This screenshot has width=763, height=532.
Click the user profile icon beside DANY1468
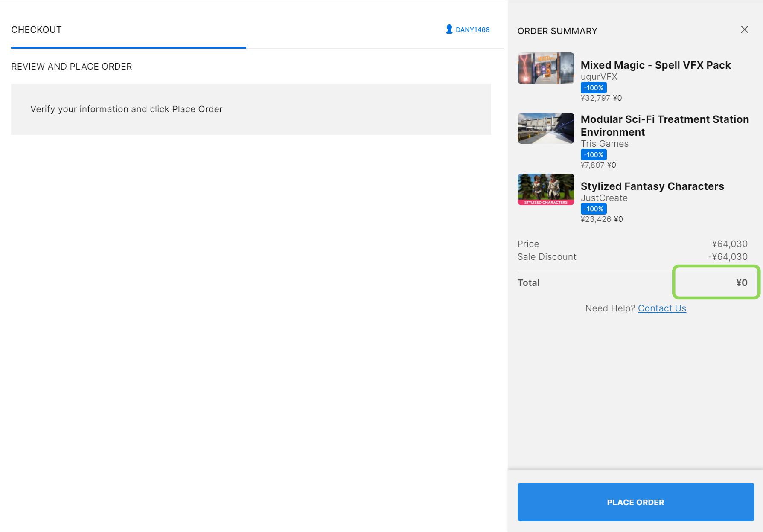(449, 29)
